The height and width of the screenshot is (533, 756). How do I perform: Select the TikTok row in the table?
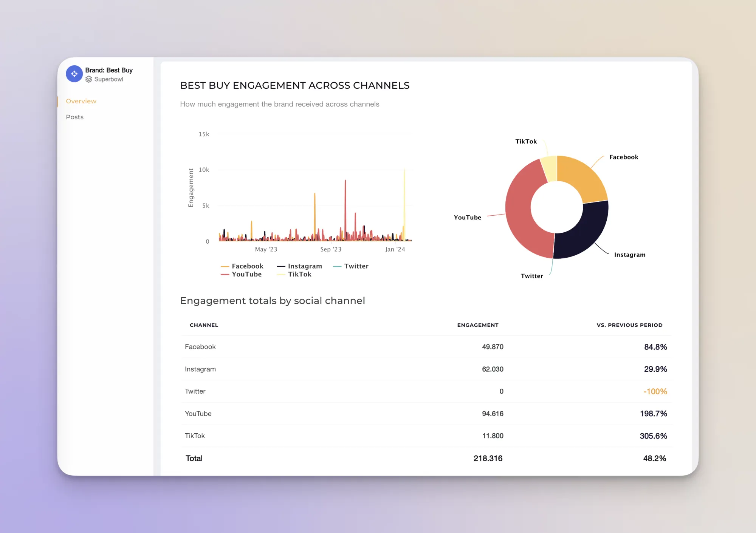[x=426, y=436]
